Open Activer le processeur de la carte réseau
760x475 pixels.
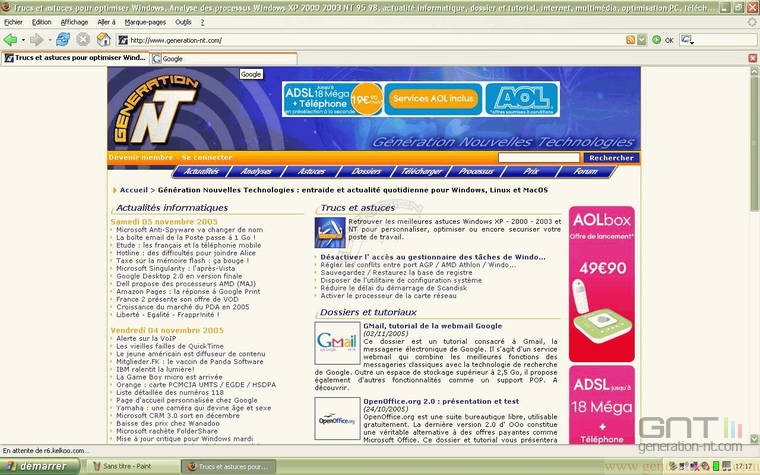(x=388, y=296)
